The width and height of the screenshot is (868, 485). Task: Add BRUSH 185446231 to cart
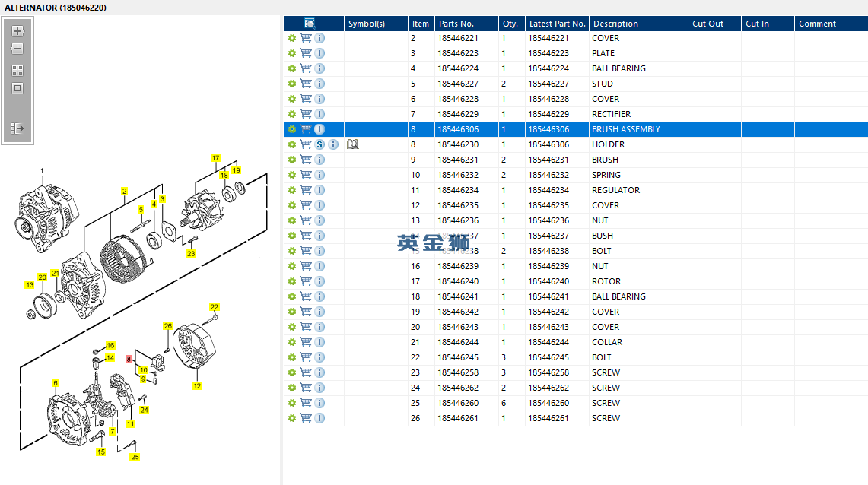coord(306,160)
